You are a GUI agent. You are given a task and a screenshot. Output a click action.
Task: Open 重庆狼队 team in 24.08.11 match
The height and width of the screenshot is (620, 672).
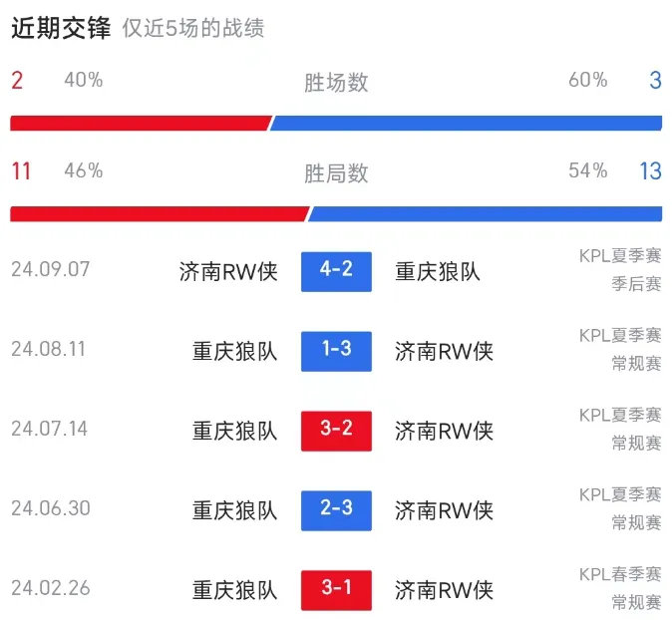point(234,351)
